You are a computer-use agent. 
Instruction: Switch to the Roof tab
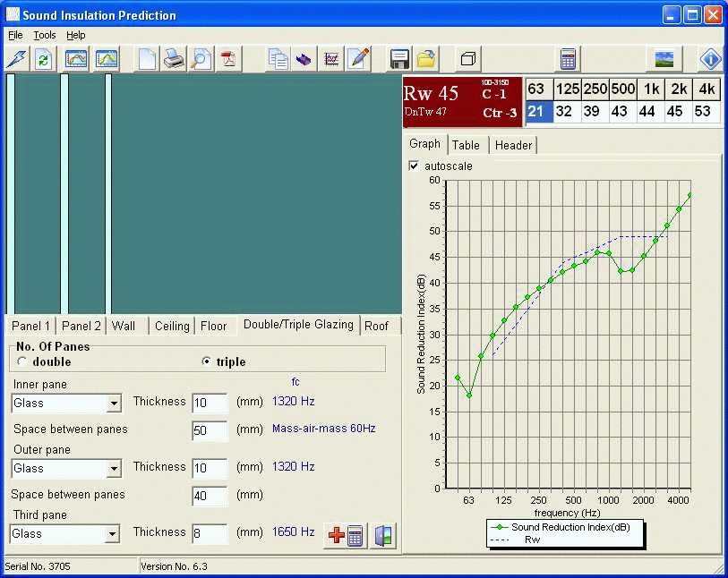376,326
